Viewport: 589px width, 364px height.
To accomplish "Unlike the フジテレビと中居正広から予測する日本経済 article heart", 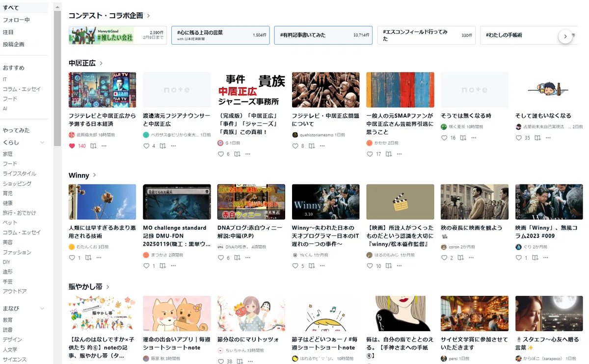I will coord(72,146).
